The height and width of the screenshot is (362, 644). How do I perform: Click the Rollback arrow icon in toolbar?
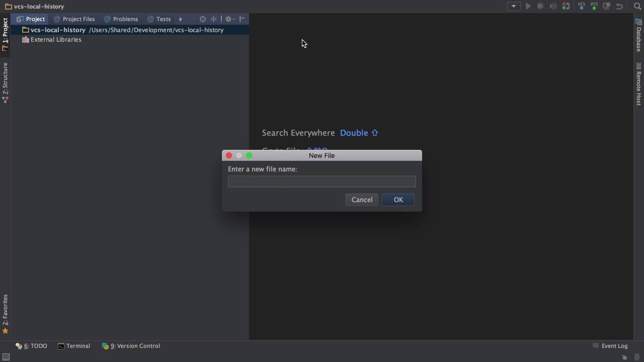[620, 6]
